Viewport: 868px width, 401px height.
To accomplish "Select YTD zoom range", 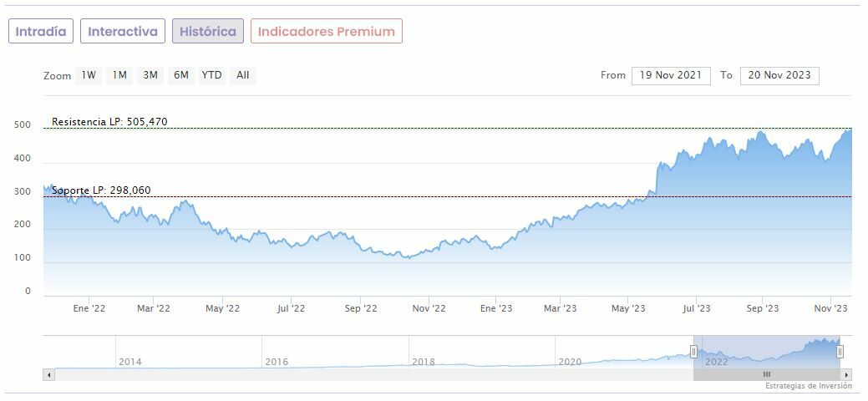I will 212,75.
